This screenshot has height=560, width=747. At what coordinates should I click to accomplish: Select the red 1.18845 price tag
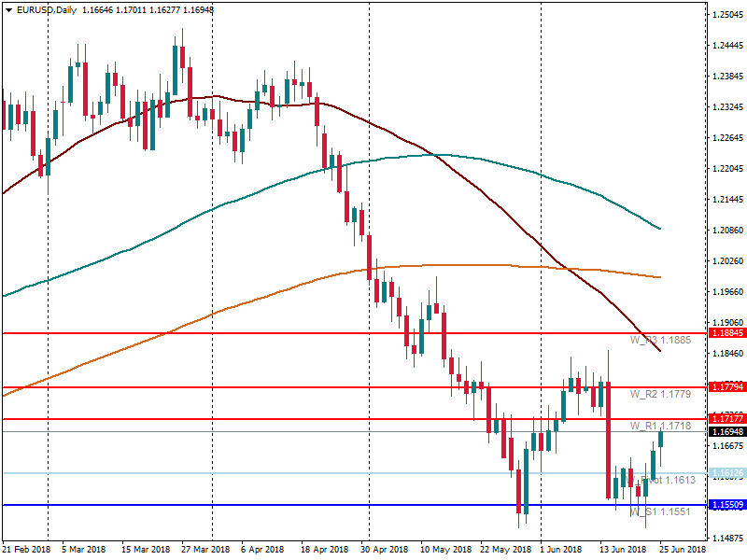tap(727, 332)
